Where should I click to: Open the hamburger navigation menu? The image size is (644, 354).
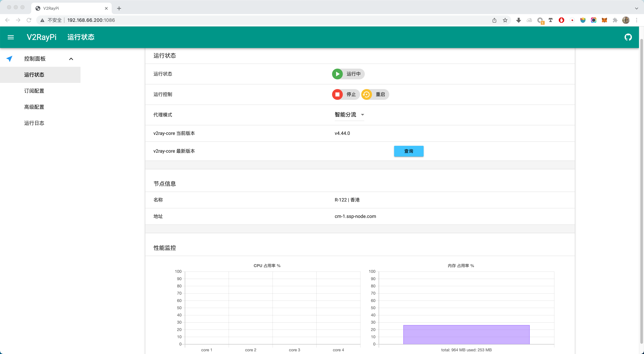click(11, 37)
